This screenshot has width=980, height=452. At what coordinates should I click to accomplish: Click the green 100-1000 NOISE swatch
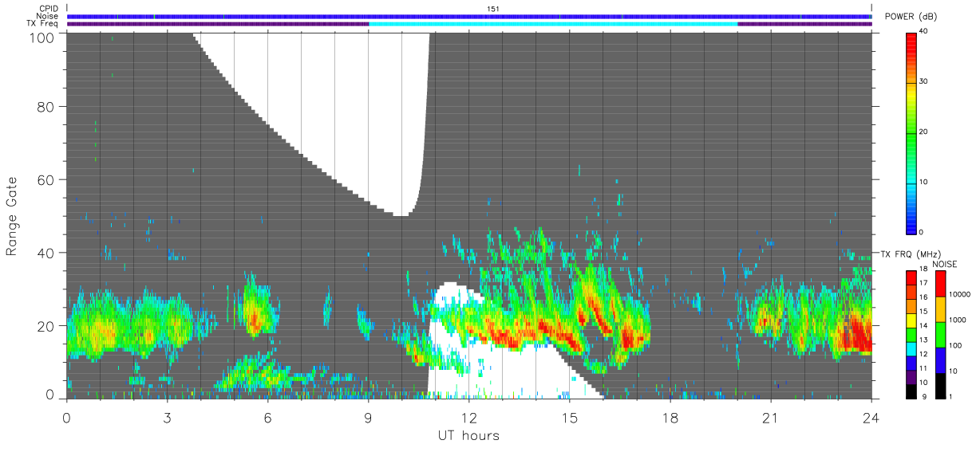point(940,334)
